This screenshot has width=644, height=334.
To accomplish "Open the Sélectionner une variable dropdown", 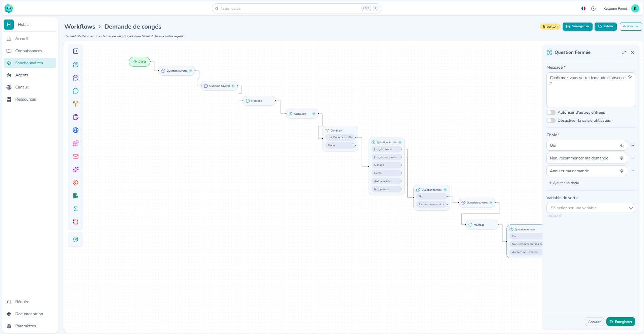I will (591, 208).
